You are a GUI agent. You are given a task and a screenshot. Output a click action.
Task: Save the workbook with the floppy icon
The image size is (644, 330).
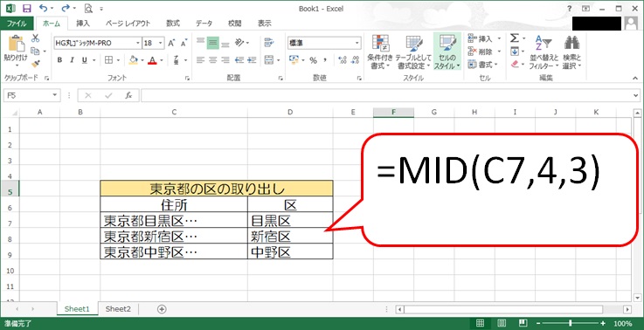pos(27,8)
